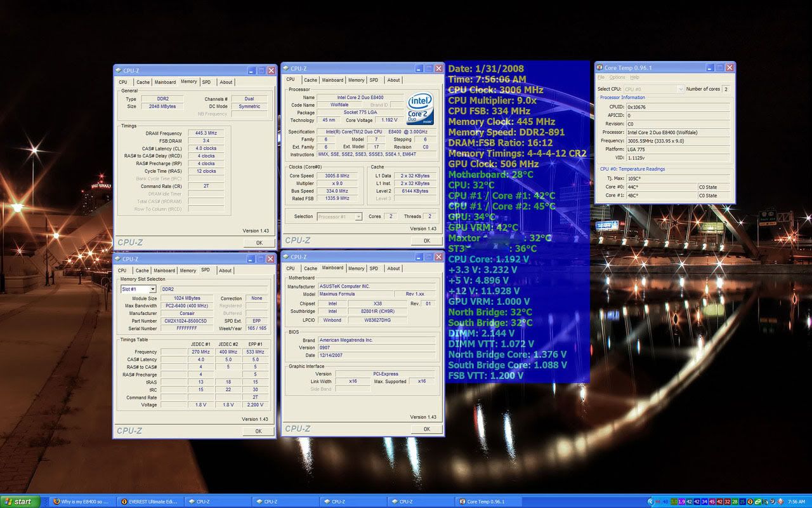
Task: Select Cache tab in CPU-Z DRAM timings window
Action: point(143,82)
